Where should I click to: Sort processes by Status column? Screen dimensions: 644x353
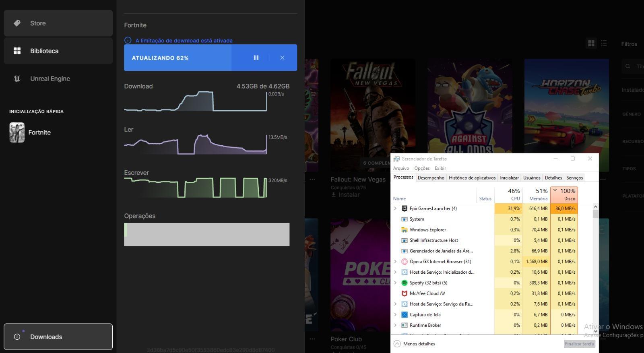[485, 195]
